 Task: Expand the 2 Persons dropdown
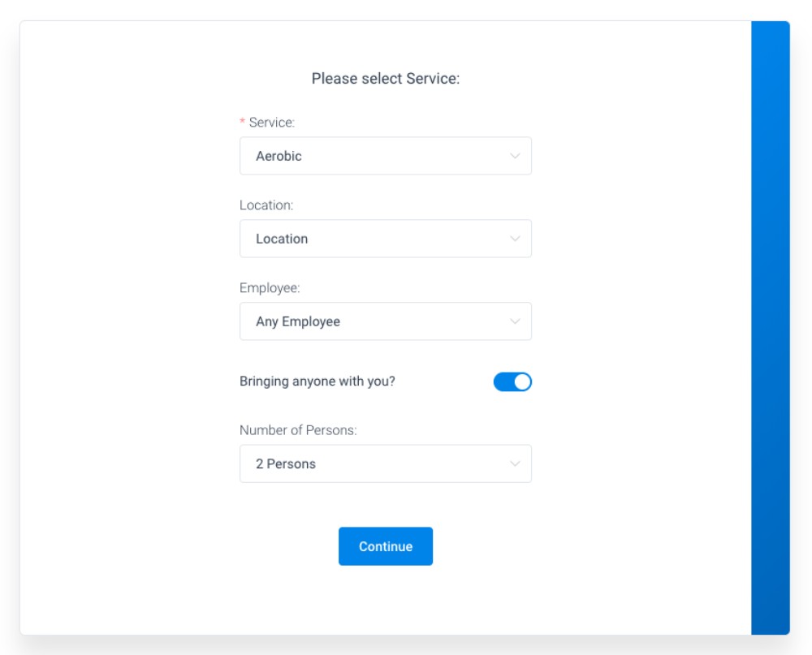click(385, 464)
